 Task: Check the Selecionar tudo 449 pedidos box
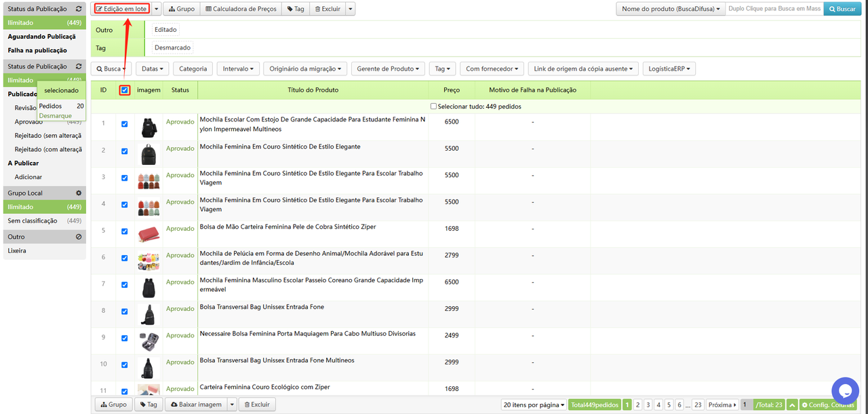434,107
